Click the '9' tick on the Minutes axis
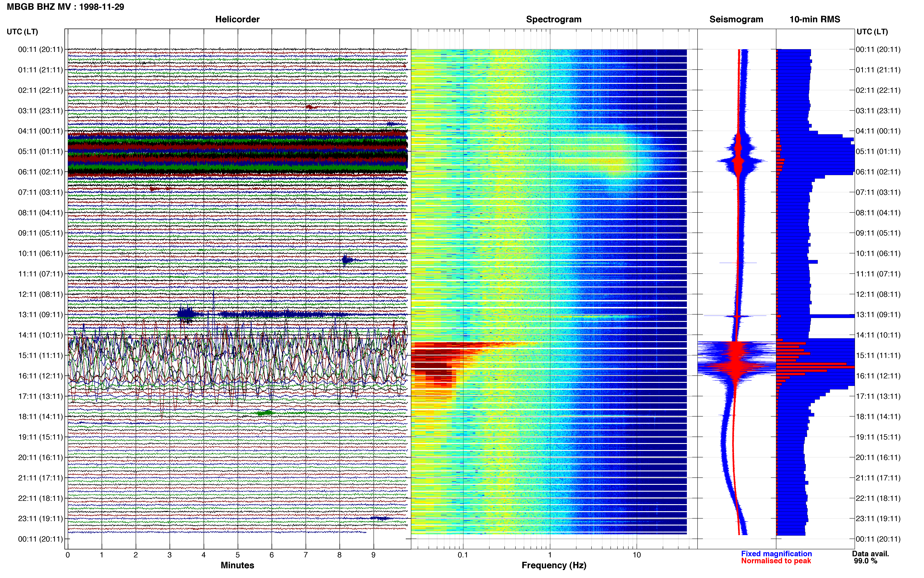924x578 pixels. [x=373, y=555]
